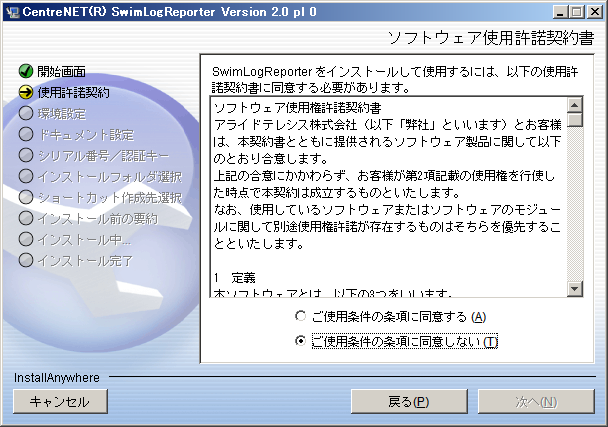Click the インストール完了 step label
The image size is (608, 427).
[x=85, y=260]
